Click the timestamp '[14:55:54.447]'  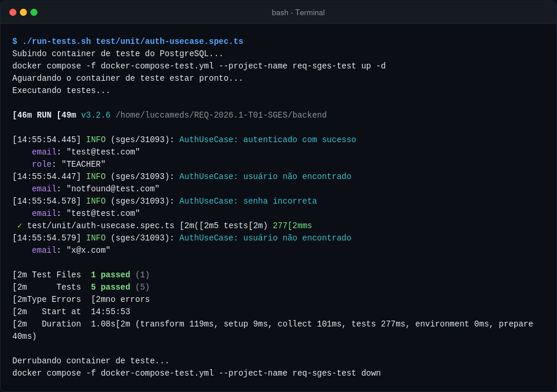(x=47, y=177)
